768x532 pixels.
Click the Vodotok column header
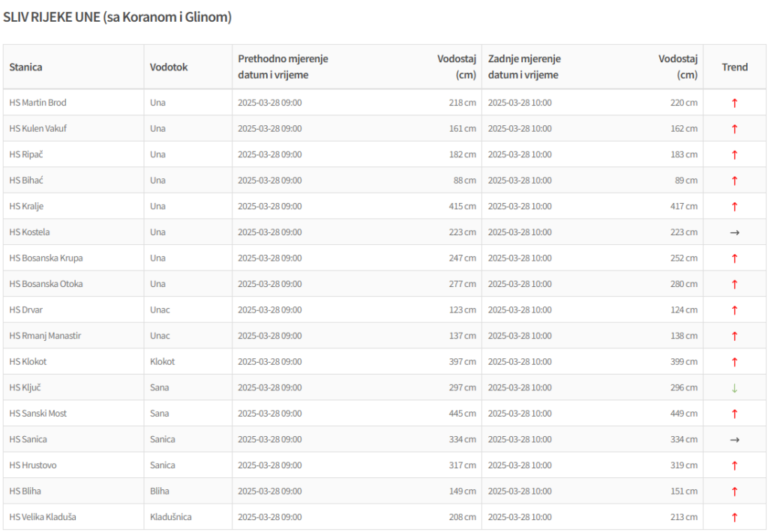[169, 67]
